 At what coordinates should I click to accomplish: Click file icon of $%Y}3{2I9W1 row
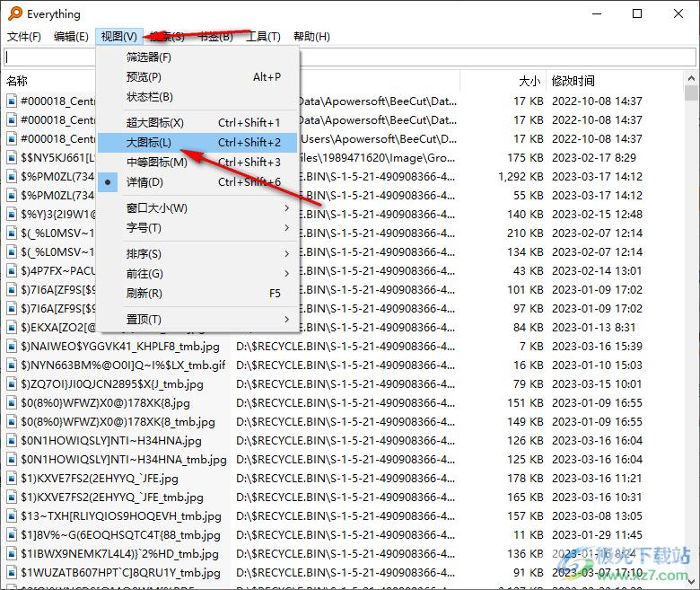coord(12,215)
